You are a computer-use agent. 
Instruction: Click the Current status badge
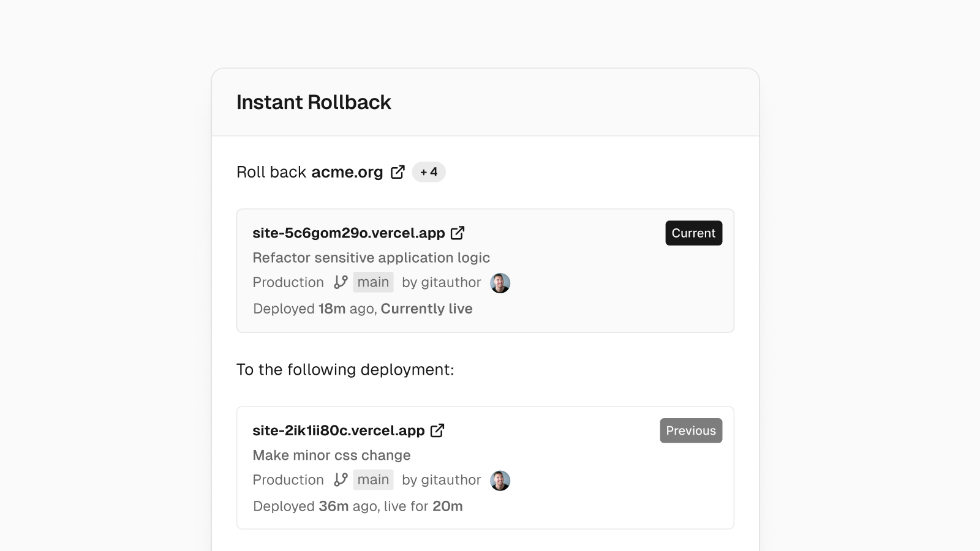tap(693, 233)
